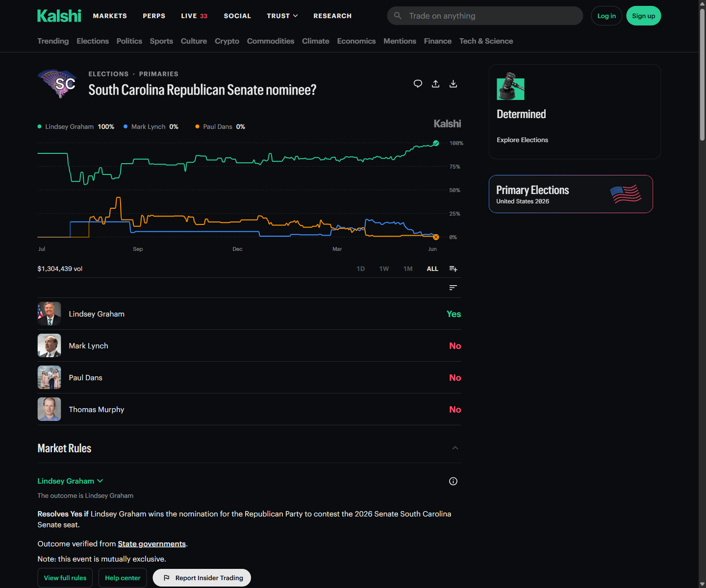Open the RESEARCH nav item
The image size is (706, 588).
(332, 16)
